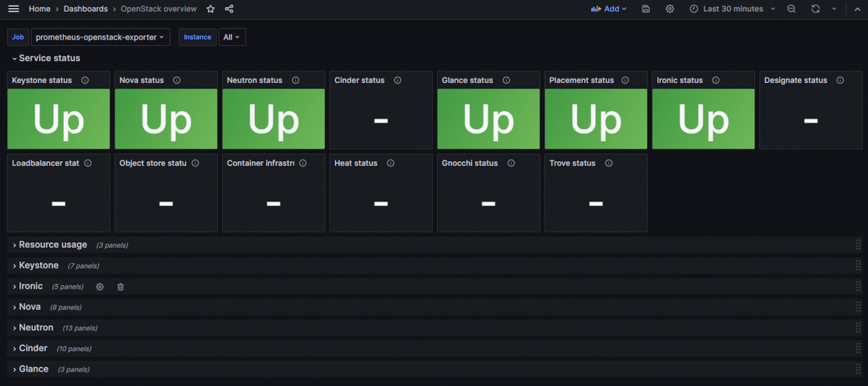Open the main navigation hamburger menu
Image resolution: width=868 pixels, height=386 pixels.
pyautogui.click(x=13, y=9)
